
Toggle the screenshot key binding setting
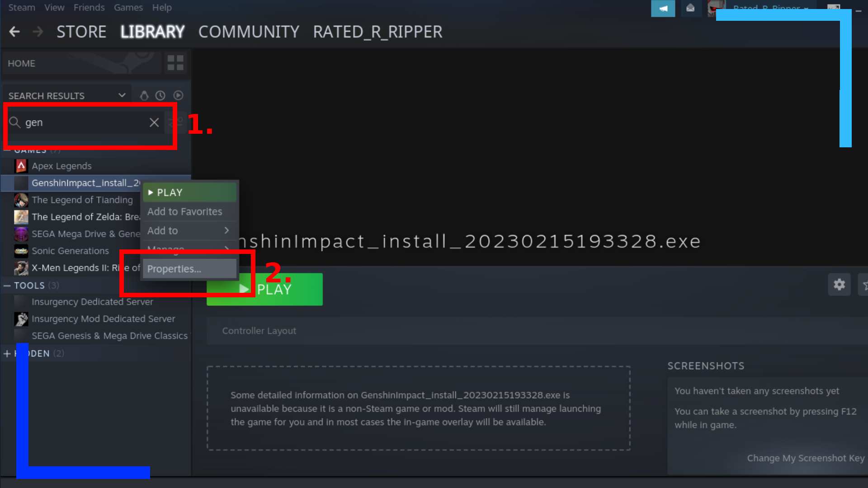(x=805, y=458)
